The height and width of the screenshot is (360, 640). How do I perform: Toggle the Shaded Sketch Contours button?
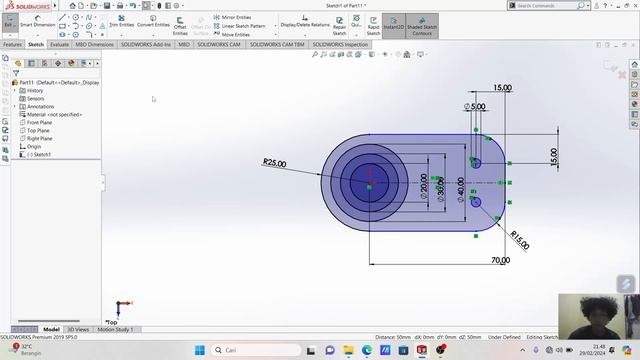422,26
